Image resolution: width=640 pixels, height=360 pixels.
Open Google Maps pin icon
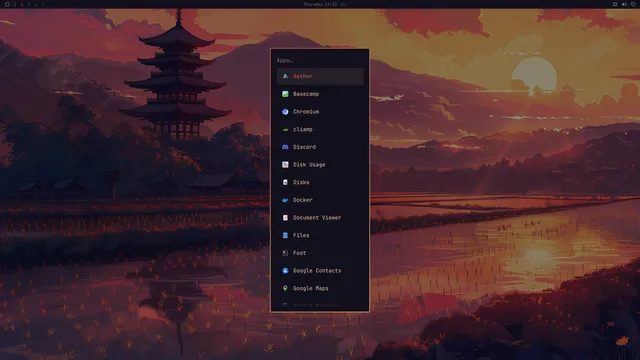pos(285,288)
